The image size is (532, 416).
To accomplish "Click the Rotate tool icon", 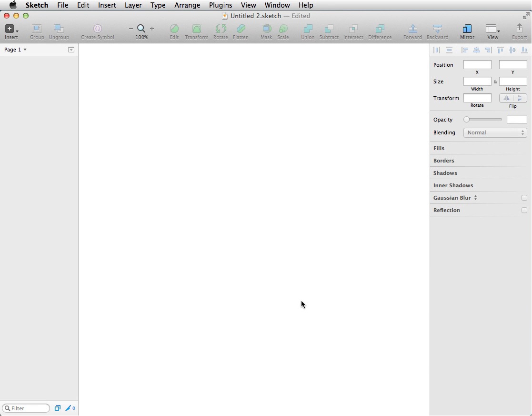I will click(x=221, y=29).
